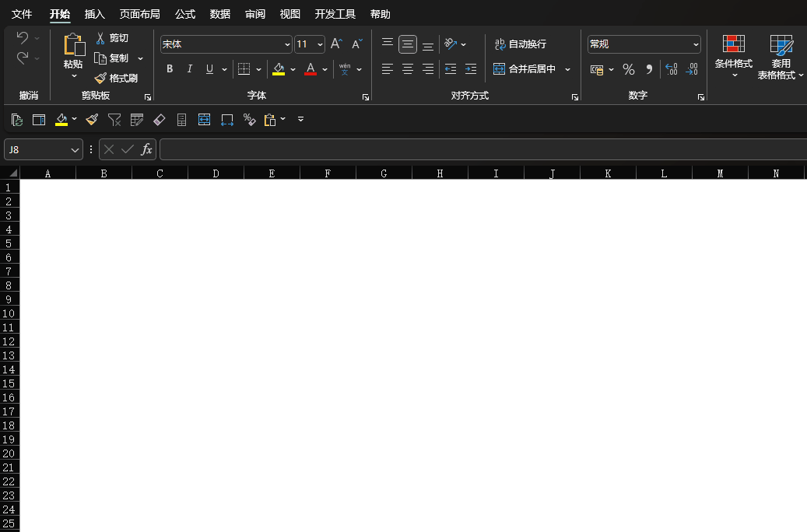Viewport: 807px width, 532px height.
Task: Switch to the Formulas (公式) tab
Action: coord(185,14)
